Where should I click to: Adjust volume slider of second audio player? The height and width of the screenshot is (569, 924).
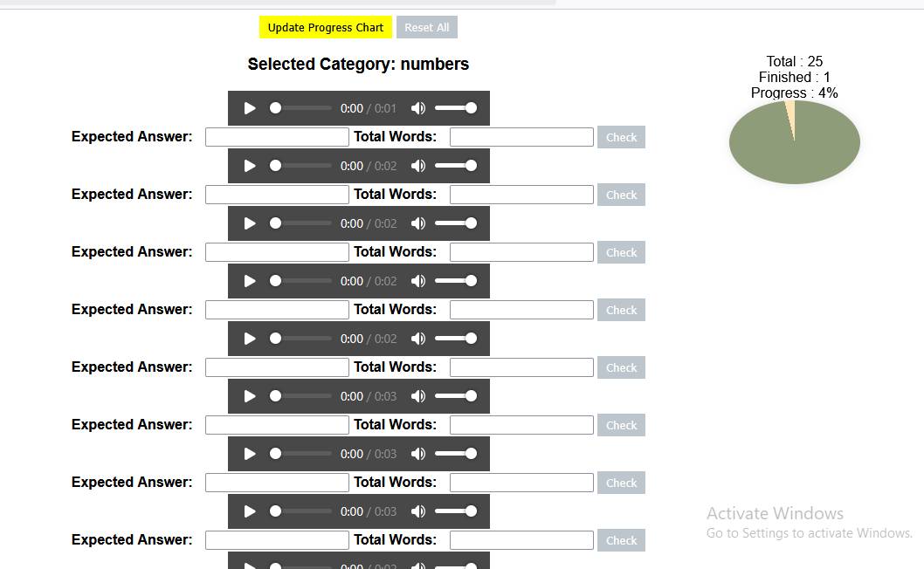pos(456,166)
